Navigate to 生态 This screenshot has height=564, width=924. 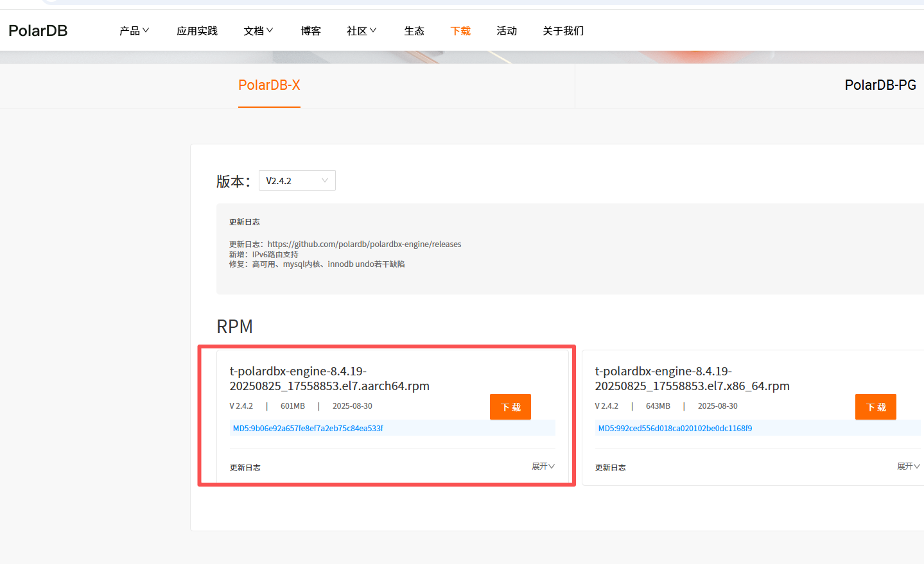[414, 31]
